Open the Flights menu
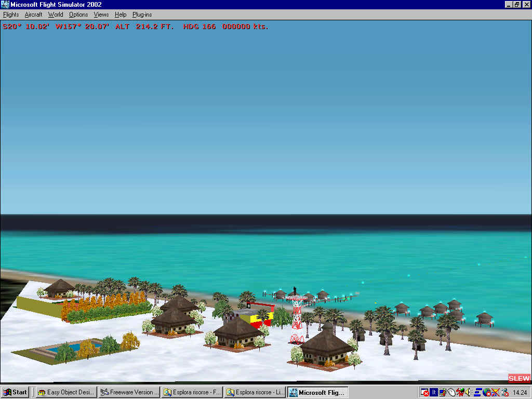532x399 pixels. pyautogui.click(x=11, y=15)
